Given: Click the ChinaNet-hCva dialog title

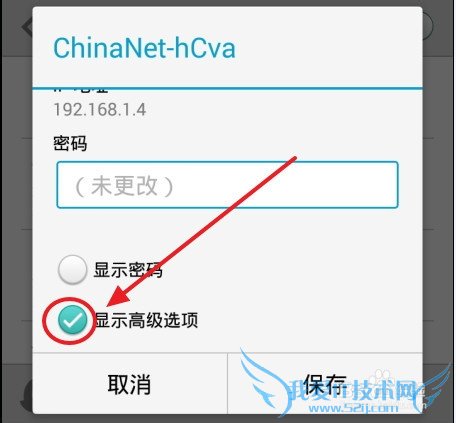Looking at the screenshot, I should click(x=144, y=48).
